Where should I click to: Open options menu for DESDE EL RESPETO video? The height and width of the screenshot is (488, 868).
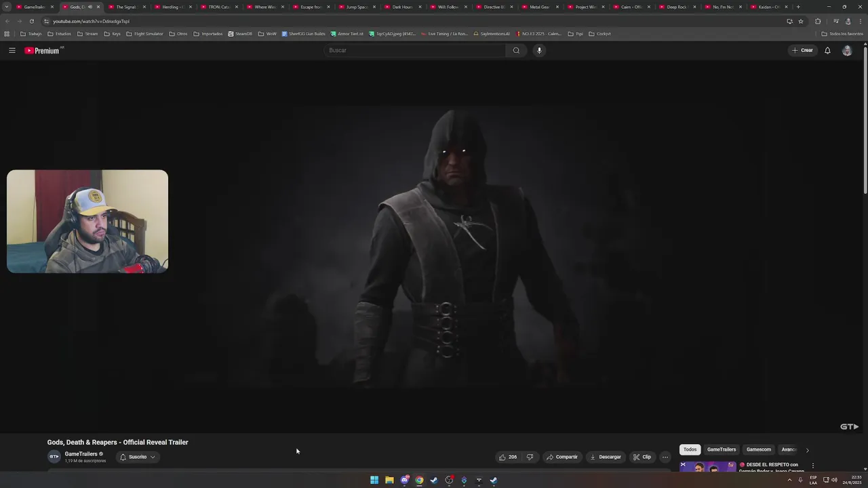812,466
